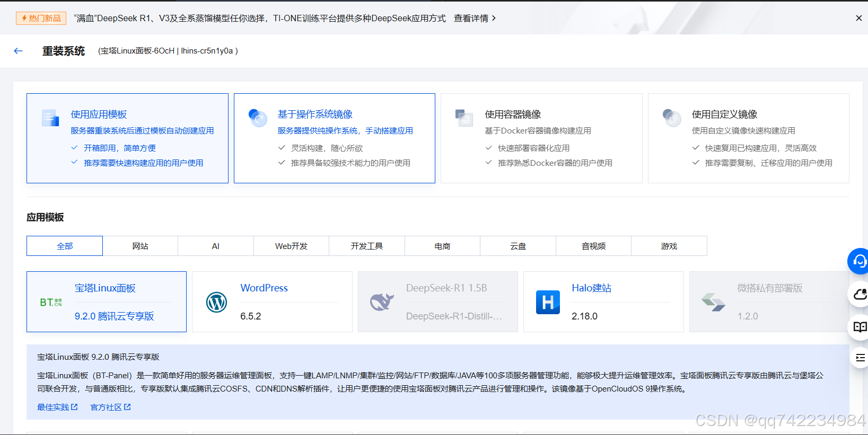Go back using the left arrow icon

click(x=19, y=51)
